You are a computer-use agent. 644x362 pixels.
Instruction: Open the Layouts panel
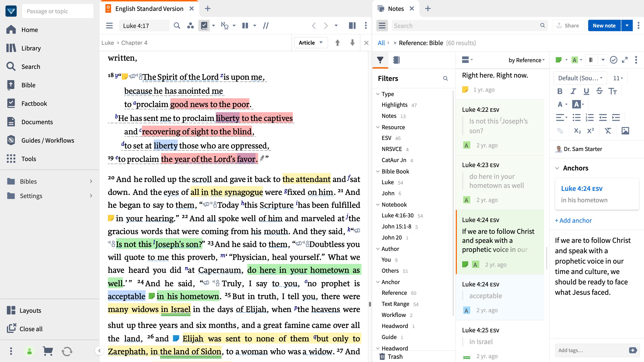pyautogui.click(x=24, y=310)
